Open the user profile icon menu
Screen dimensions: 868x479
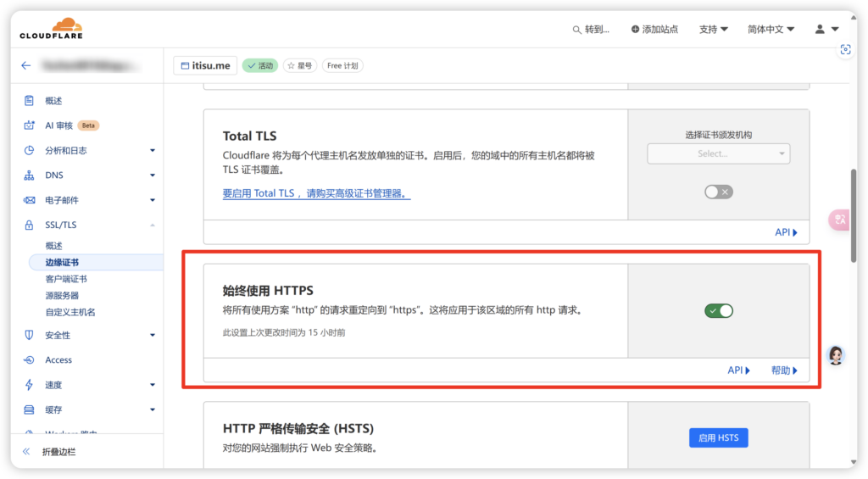[827, 29]
